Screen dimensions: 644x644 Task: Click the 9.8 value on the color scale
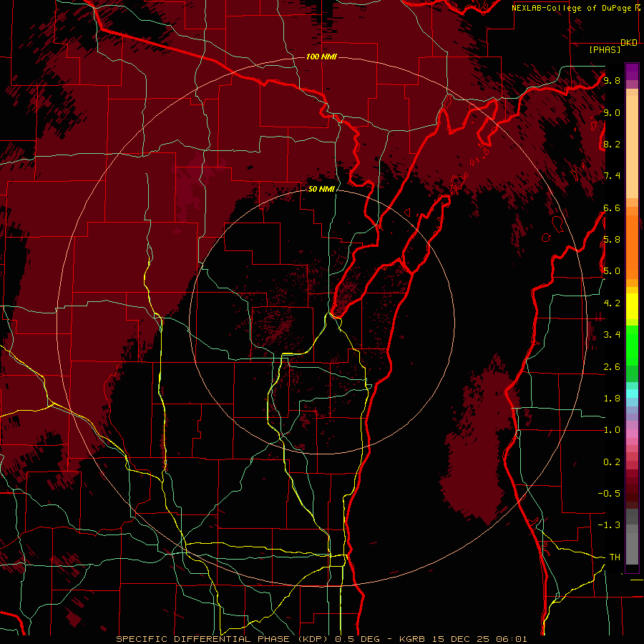click(612, 80)
